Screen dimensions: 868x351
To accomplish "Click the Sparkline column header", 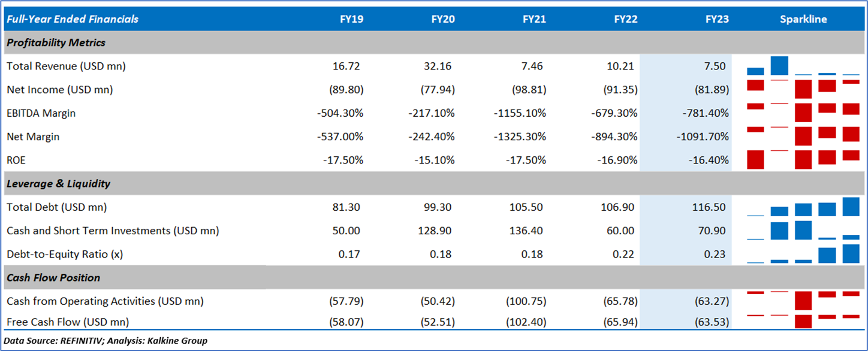I will (803, 19).
